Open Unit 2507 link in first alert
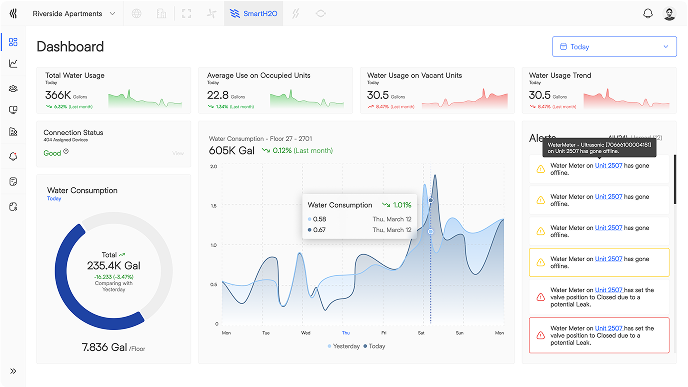This screenshot has width=688, height=387. pos(608,165)
